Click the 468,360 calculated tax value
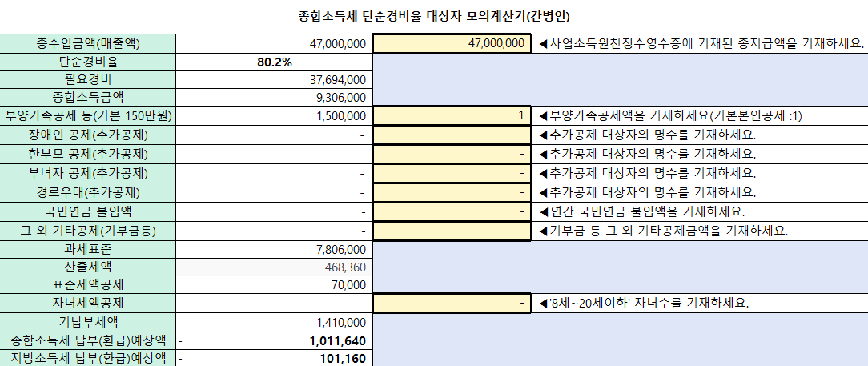868x366 pixels. (x=346, y=267)
